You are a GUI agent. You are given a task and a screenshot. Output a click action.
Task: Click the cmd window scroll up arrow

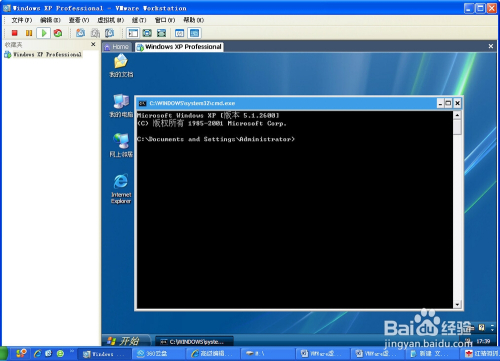(457, 115)
